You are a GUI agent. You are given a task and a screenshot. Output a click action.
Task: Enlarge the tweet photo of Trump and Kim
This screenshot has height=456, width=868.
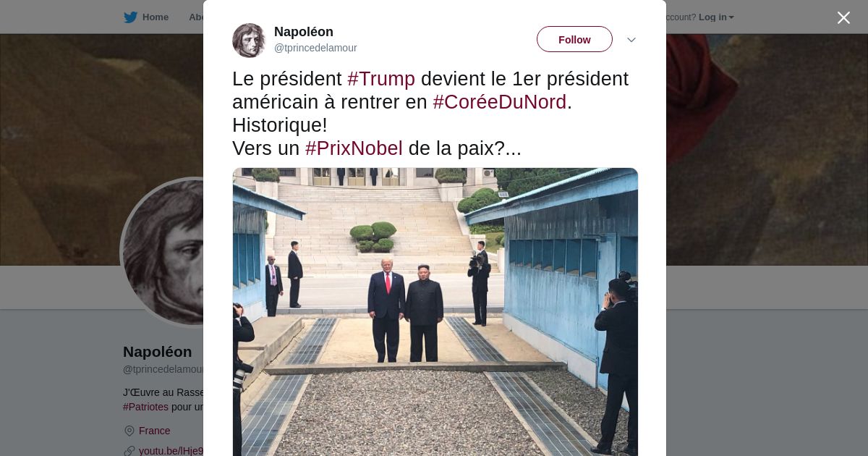pos(435,312)
